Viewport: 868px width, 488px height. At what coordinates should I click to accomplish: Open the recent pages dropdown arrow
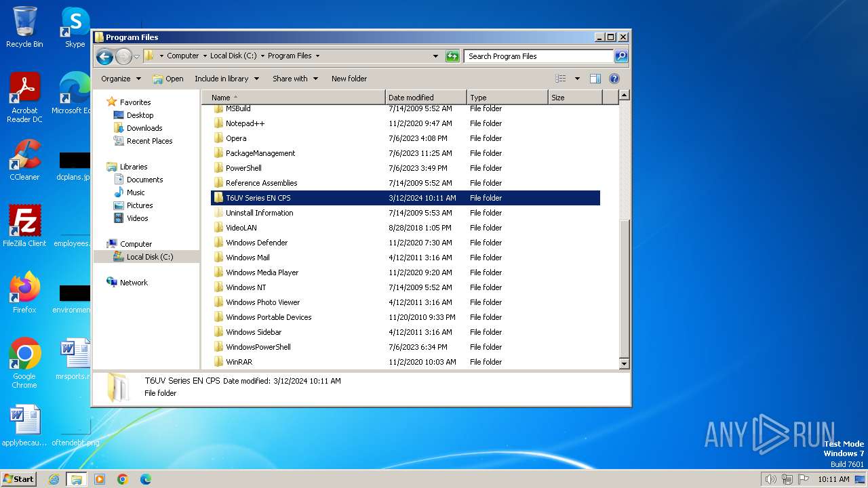point(136,56)
